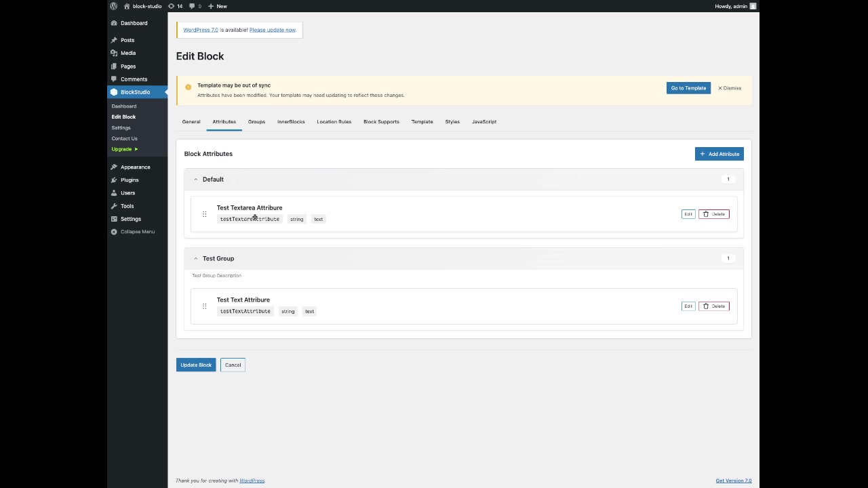This screenshot has height=488, width=868.
Task: Click the Add Attribute button
Action: (x=719, y=154)
